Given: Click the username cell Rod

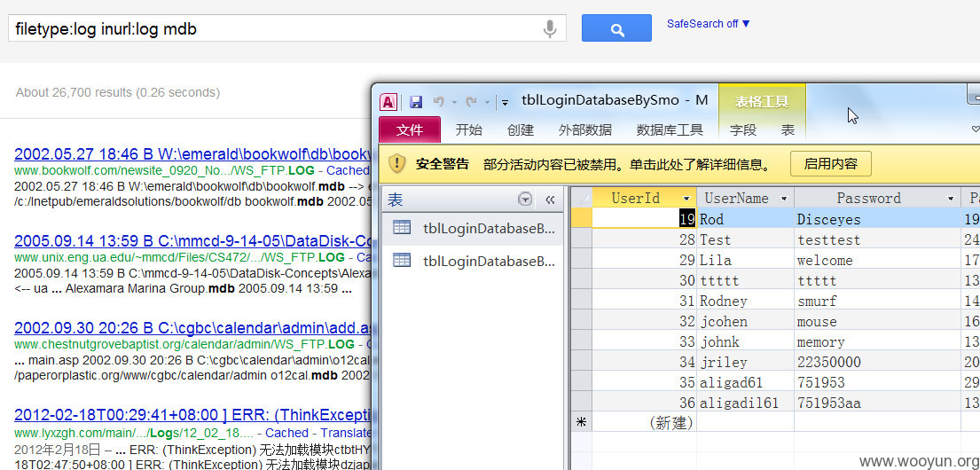Looking at the screenshot, I should coord(746,219).
